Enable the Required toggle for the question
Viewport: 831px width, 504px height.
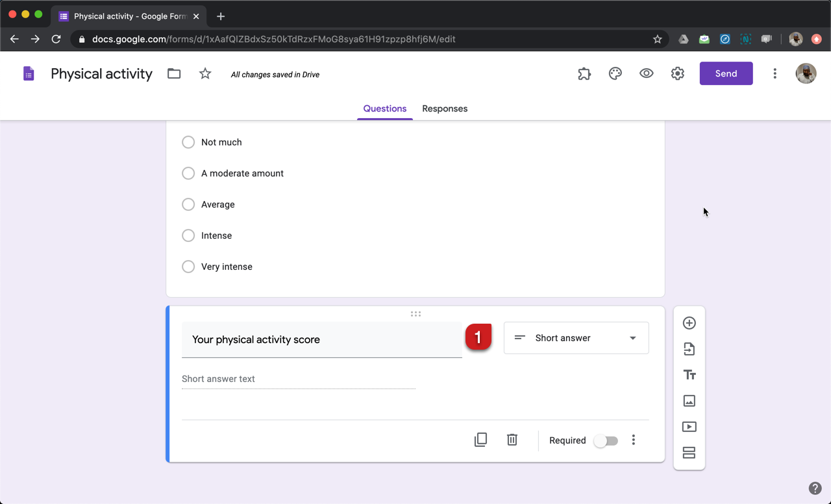click(605, 440)
